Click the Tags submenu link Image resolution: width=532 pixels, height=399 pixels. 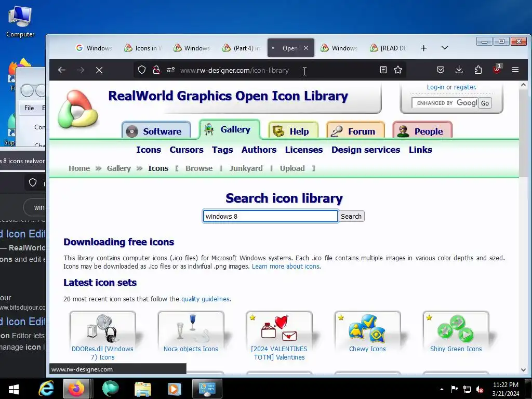point(222,150)
